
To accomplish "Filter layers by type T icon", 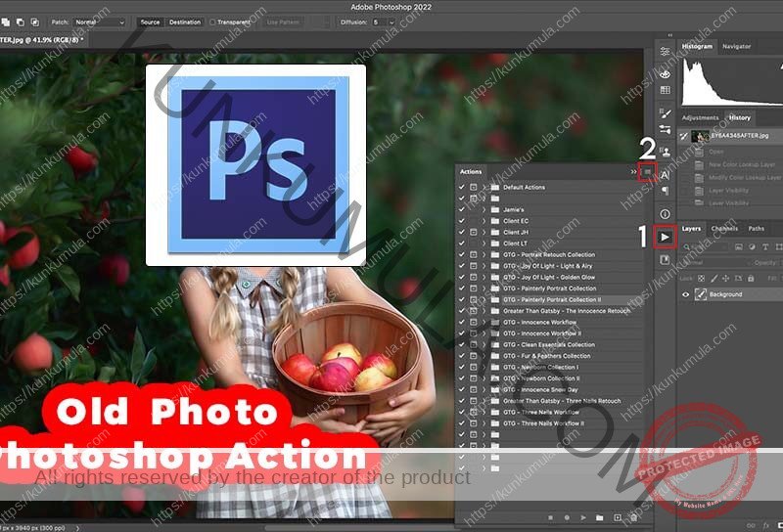I will pos(765,247).
